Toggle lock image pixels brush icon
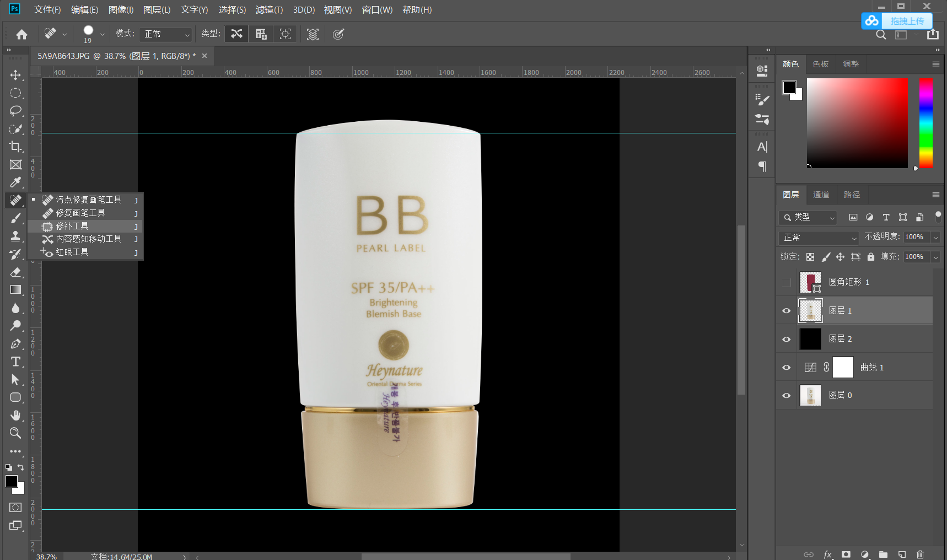The image size is (947, 560). click(826, 257)
